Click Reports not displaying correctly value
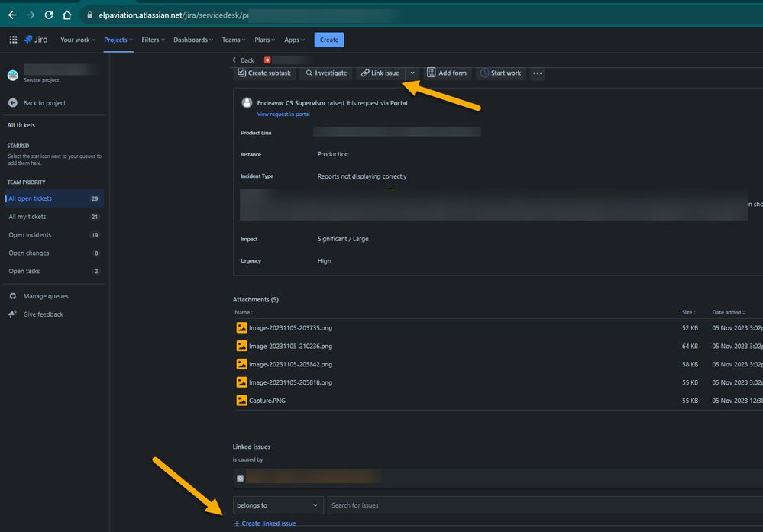The width and height of the screenshot is (763, 532). point(362,176)
